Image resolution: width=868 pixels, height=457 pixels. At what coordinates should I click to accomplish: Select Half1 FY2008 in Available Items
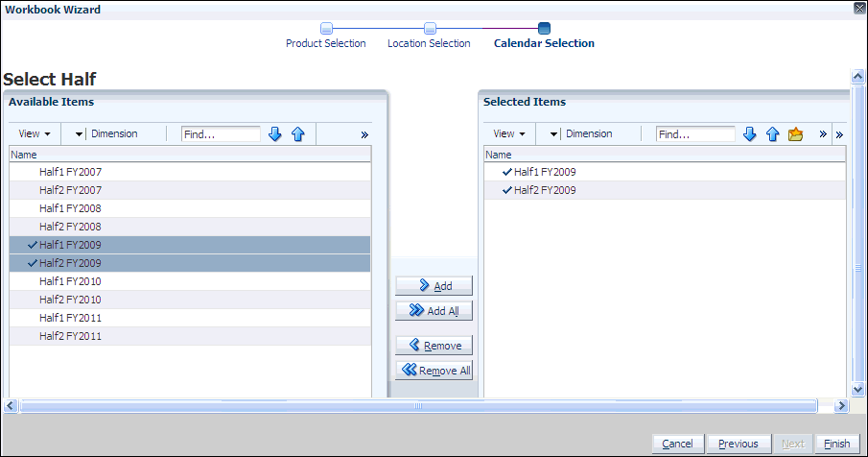coord(190,208)
